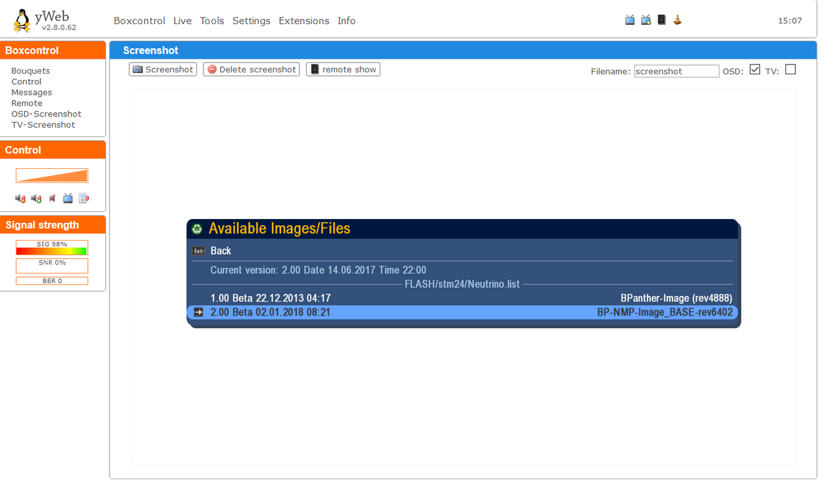835x504 pixels.
Task: Click the Exit key icon next to Back
Action: coord(198,251)
